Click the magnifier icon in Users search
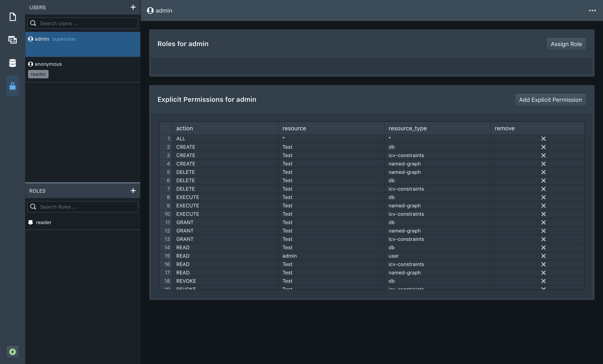Screen dimensions: 603x364 point(33,23)
